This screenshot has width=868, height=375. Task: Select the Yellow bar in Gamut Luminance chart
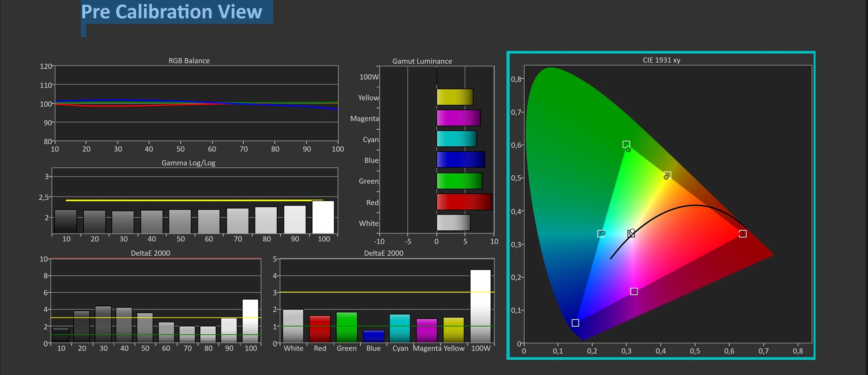[x=454, y=97]
